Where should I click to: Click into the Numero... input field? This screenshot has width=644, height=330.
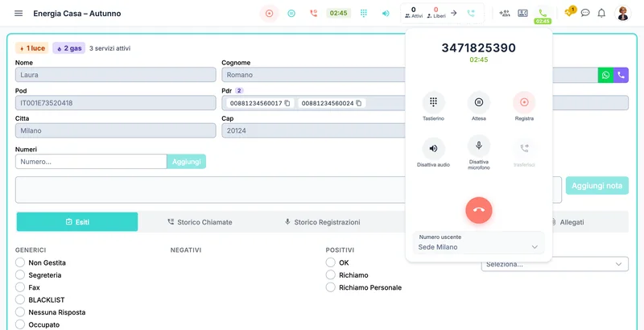[91, 162]
